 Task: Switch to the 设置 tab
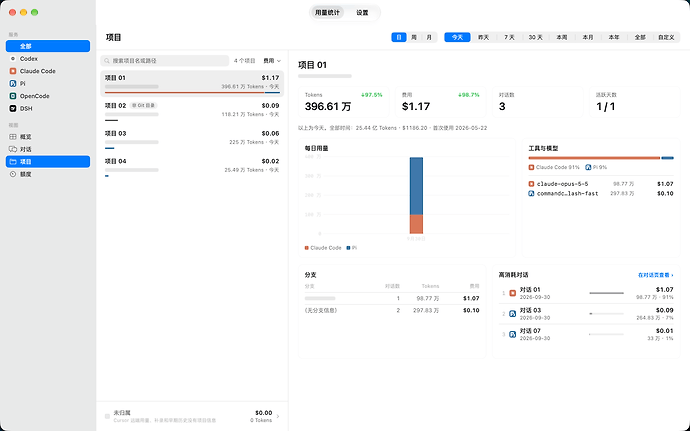(362, 13)
